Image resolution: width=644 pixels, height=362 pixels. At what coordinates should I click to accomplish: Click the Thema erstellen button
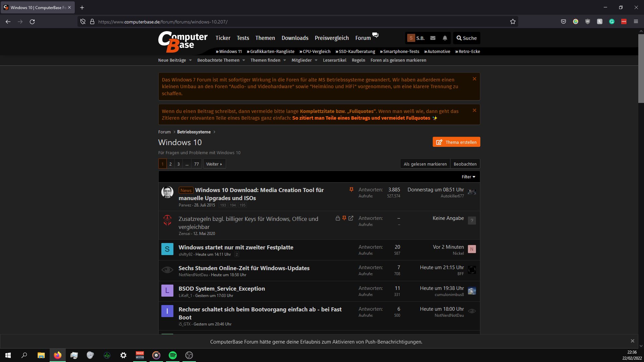(456, 142)
